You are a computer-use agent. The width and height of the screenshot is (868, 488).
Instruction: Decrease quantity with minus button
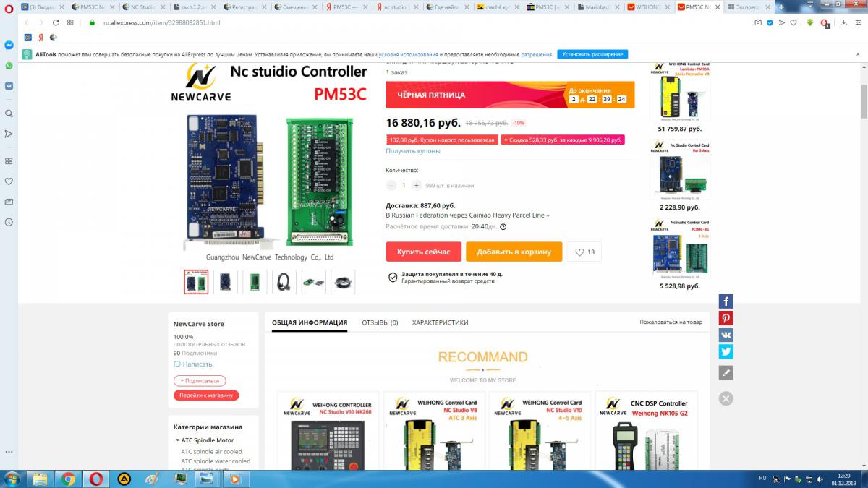pyautogui.click(x=391, y=186)
